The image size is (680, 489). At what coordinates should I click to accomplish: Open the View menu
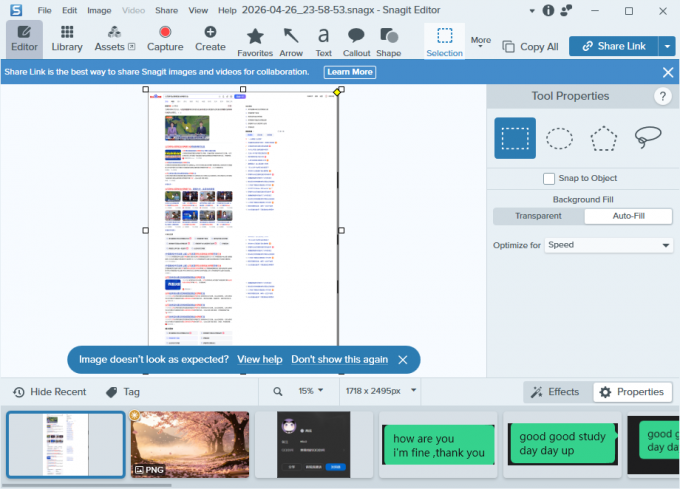(198, 10)
